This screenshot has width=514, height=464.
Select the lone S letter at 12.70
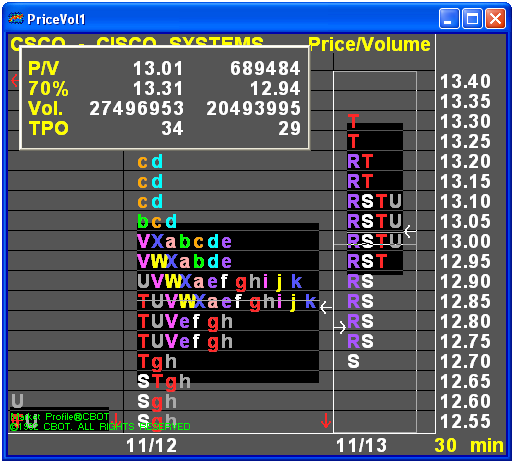pos(353,361)
